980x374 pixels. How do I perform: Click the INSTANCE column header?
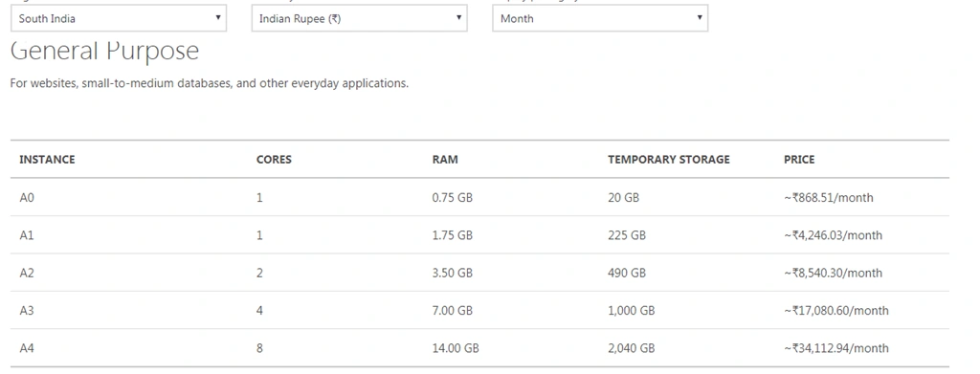[x=47, y=159]
